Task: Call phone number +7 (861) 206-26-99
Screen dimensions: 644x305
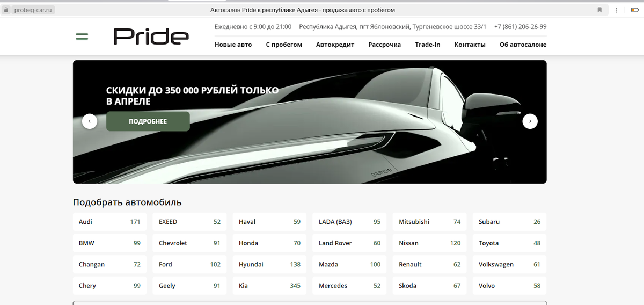Action: 520,27
